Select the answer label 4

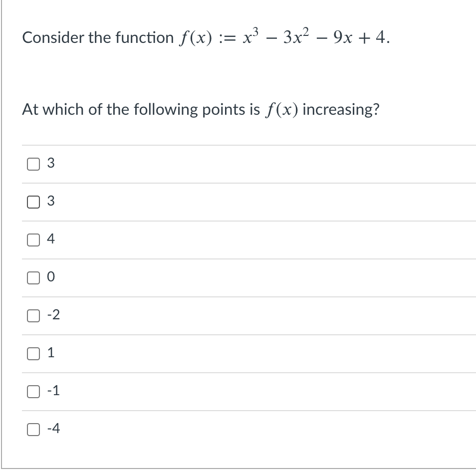pos(50,239)
